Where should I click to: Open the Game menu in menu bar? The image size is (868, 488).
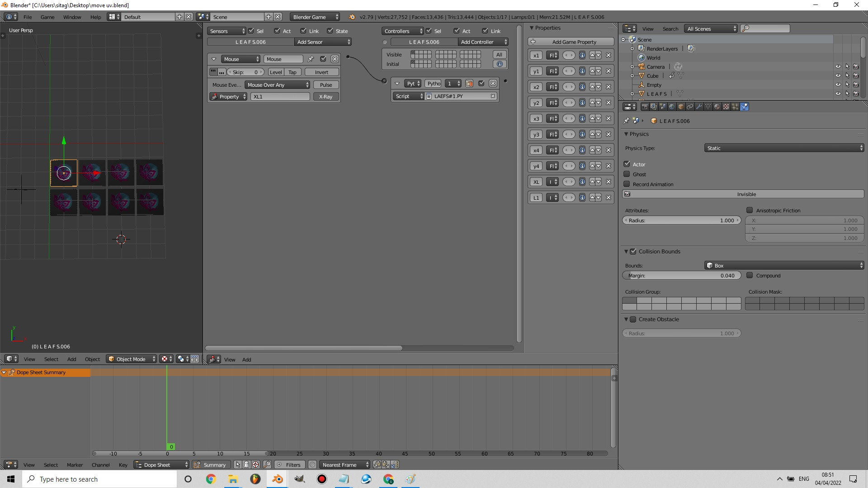click(47, 17)
